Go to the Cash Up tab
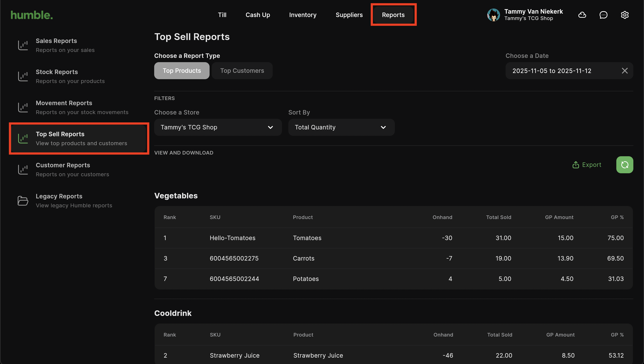This screenshot has height=364, width=644. [x=258, y=15]
